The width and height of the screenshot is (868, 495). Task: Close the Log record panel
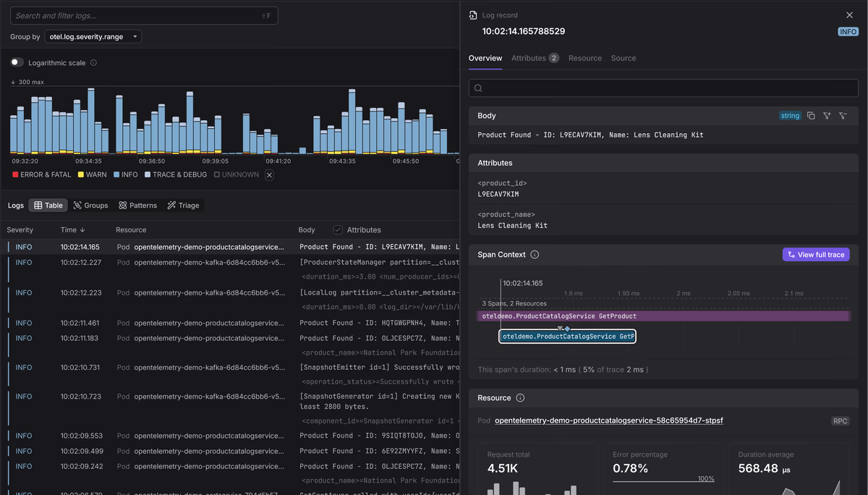click(849, 15)
